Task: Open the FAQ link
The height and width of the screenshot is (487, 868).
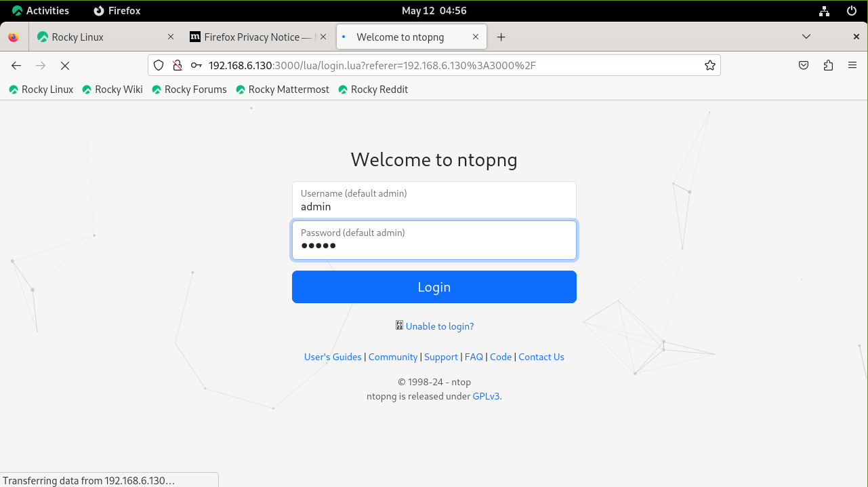Action: 474,357
